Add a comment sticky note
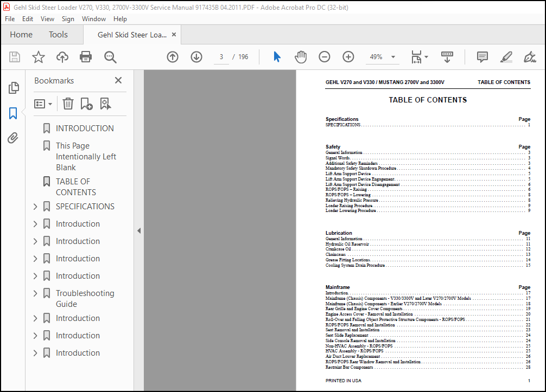The height and width of the screenshot is (392, 546). coord(482,57)
